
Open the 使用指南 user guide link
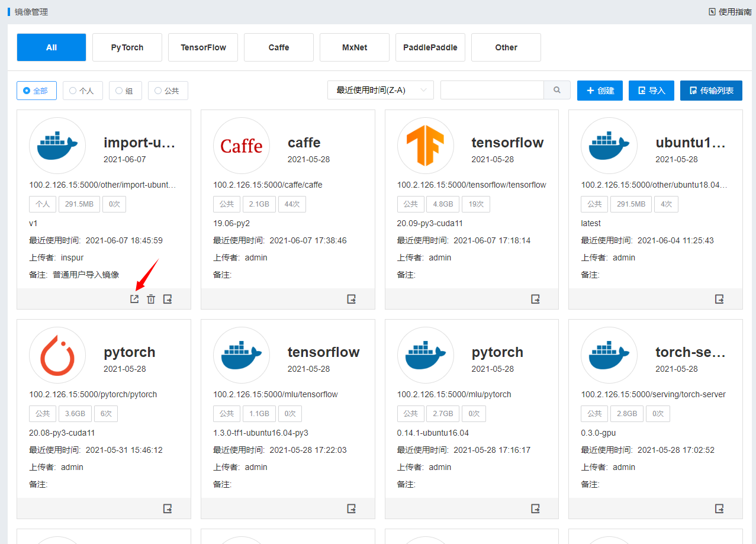730,12
